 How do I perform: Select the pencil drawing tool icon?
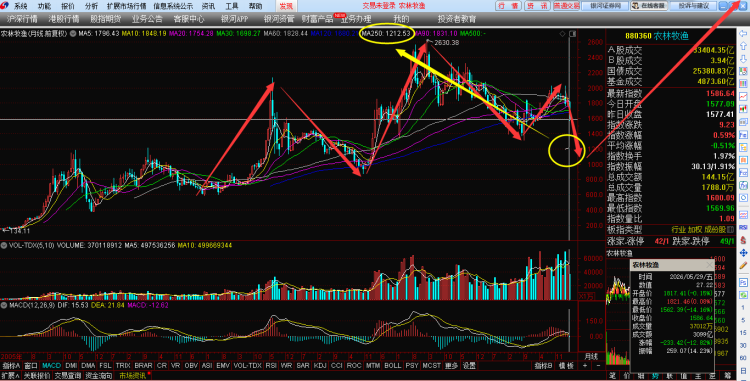(x=743, y=265)
